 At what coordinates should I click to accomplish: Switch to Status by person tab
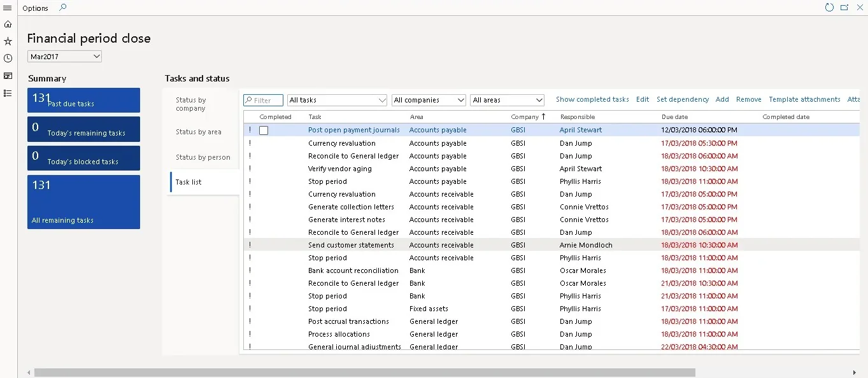(x=203, y=157)
